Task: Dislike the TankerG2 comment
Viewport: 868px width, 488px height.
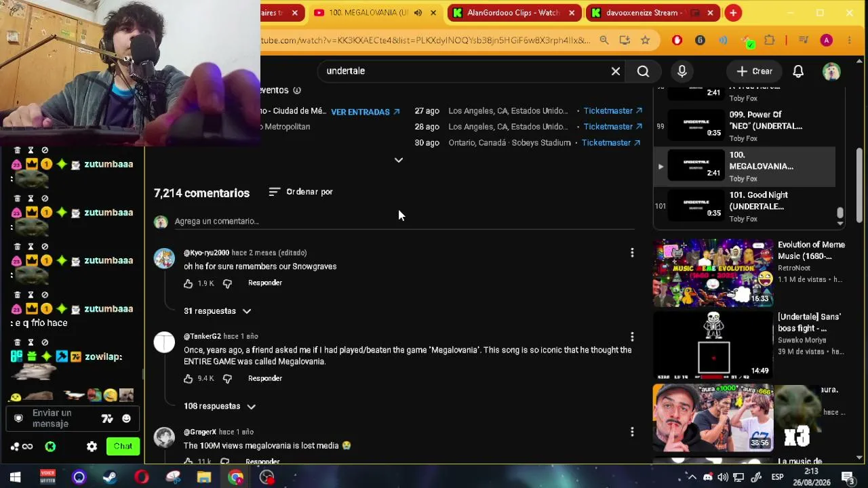Action: coord(227,379)
